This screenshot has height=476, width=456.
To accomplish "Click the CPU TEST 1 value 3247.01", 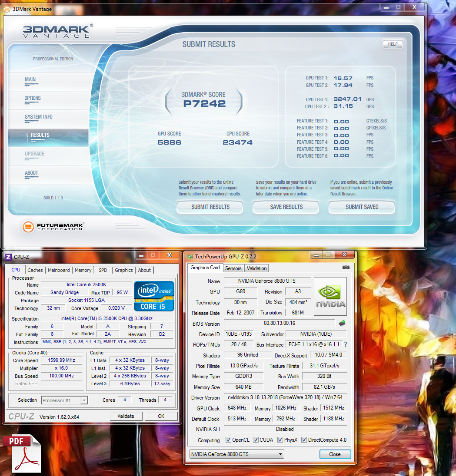I will [348, 99].
